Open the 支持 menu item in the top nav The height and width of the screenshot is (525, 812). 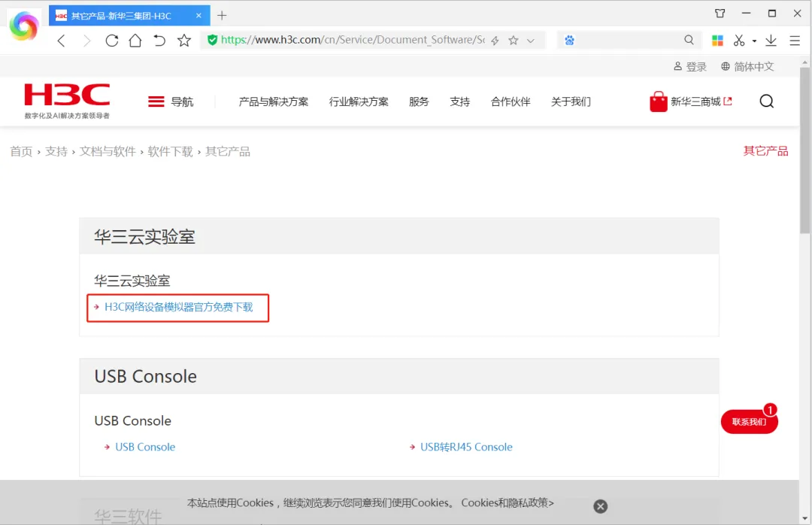click(460, 102)
